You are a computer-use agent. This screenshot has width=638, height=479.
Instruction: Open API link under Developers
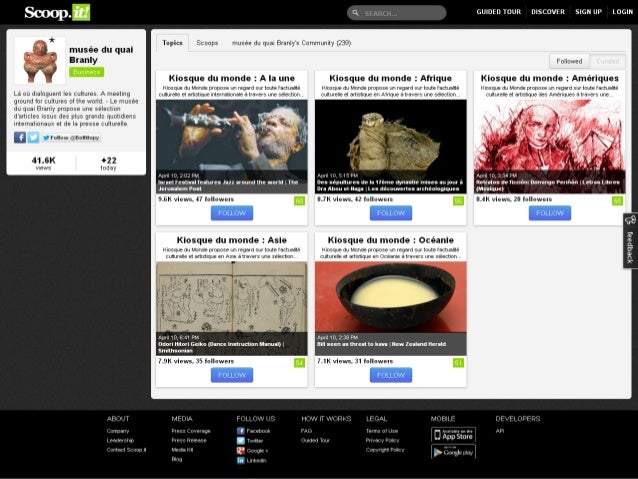click(x=500, y=431)
